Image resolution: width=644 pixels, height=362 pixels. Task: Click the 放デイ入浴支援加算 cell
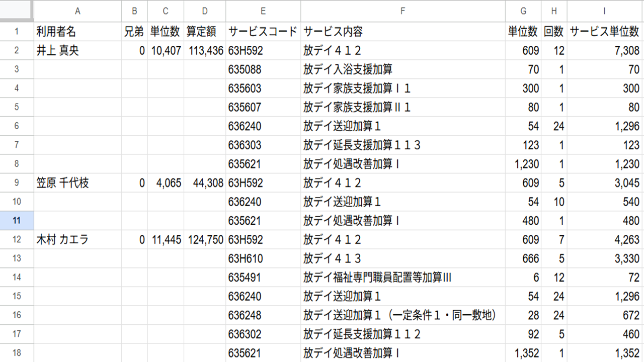pyautogui.click(x=403, y=69)
